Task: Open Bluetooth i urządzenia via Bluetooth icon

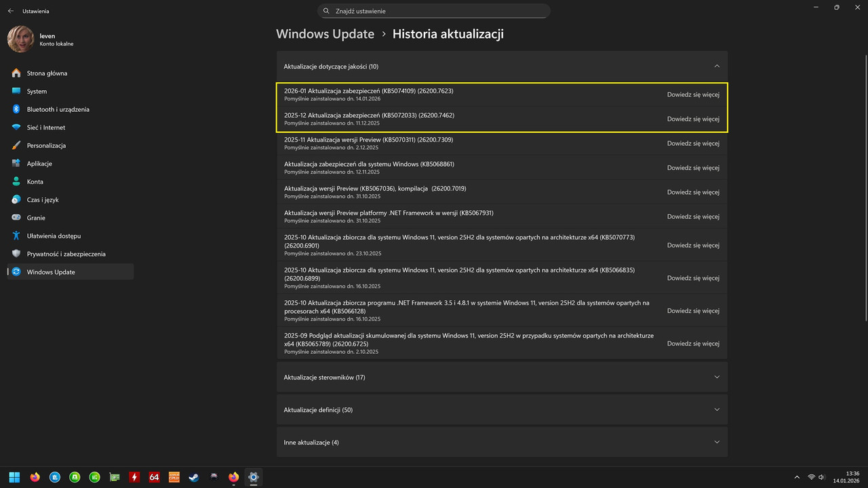Action: point(16,109)
